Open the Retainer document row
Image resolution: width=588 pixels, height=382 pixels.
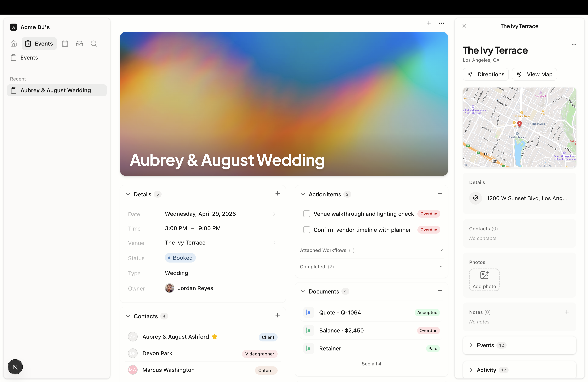pos(371,348)
